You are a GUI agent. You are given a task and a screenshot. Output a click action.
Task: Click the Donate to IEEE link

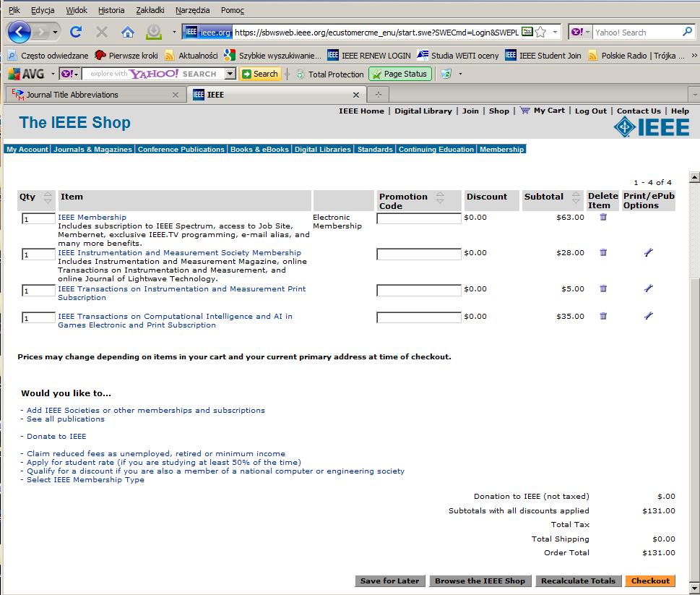(56, 437)
